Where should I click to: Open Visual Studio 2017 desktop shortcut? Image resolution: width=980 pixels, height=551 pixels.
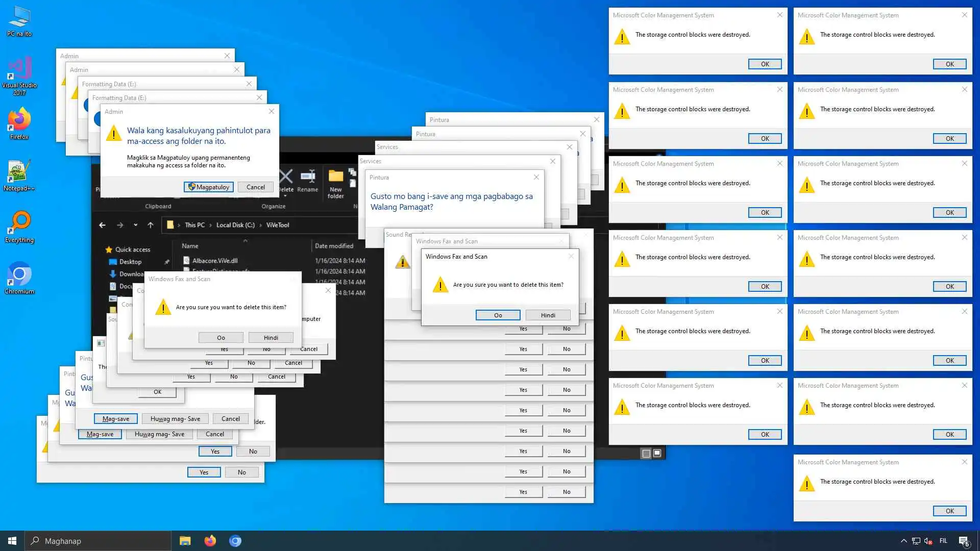(x=19, y=70)
